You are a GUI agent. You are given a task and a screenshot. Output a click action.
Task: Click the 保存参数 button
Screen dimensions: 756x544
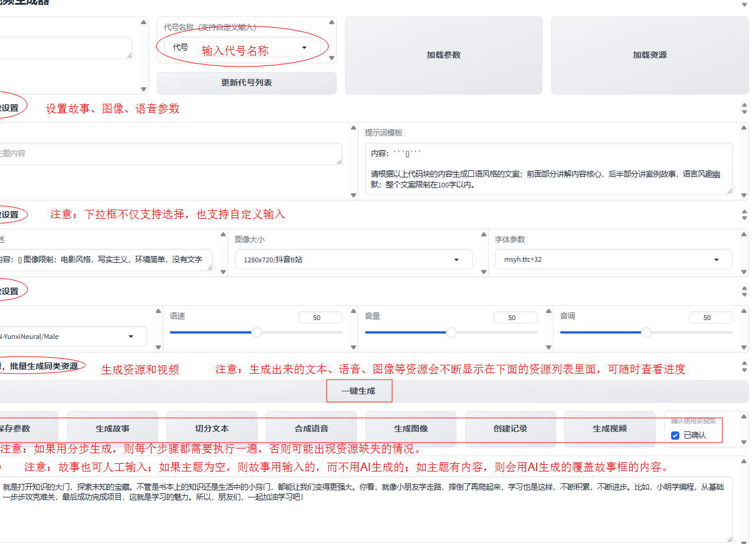point(28,429)
